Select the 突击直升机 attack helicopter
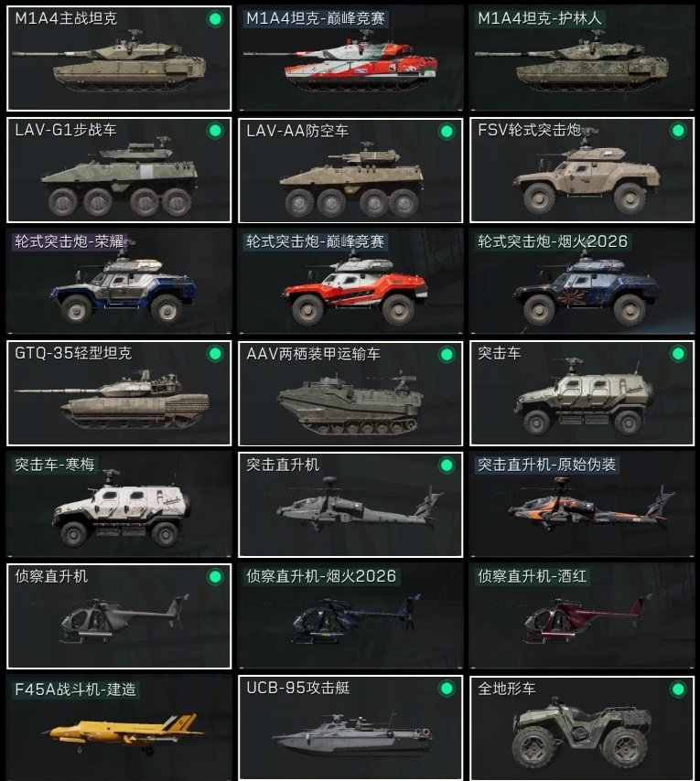Screen dimensions: 700x781 (350, 505)
